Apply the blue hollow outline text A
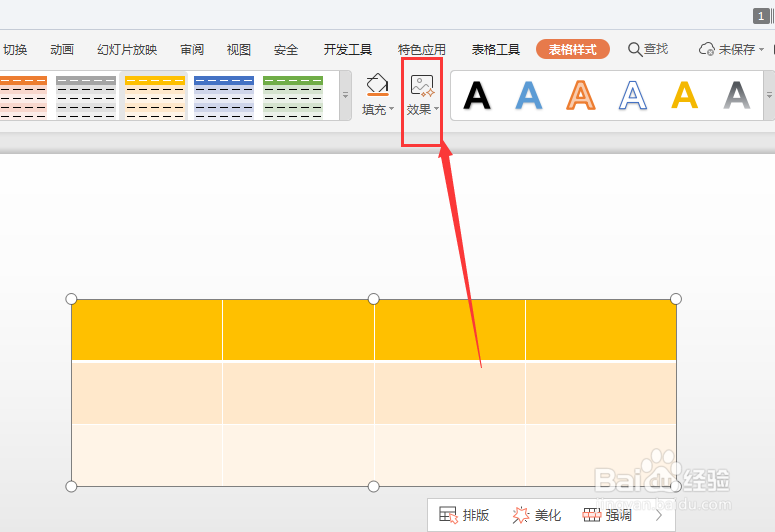 point(633,95)
